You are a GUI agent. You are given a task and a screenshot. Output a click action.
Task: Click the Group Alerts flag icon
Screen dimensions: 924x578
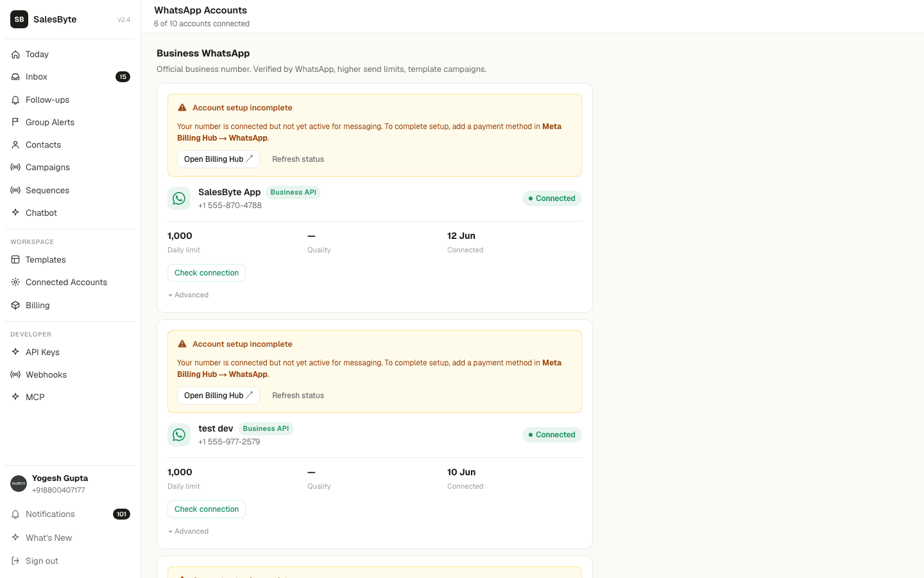click(x=15, y=122)
